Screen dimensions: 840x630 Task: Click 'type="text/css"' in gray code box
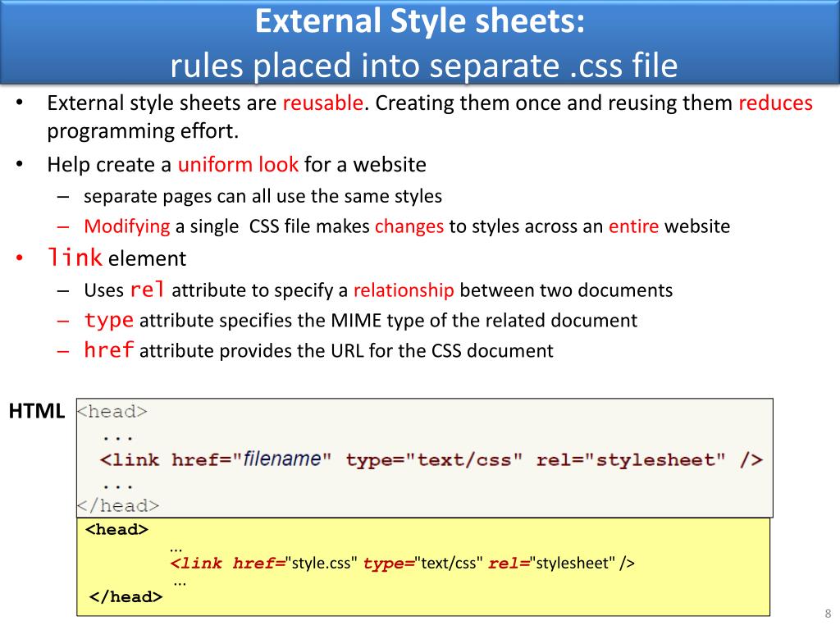pos(434,459)
